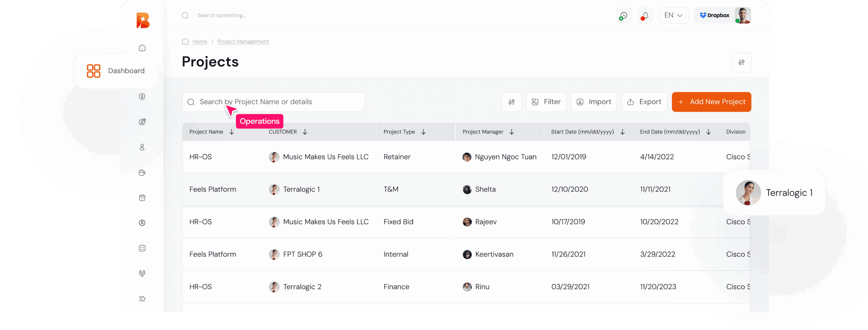Image resolution: width=868 pixels, height=330 pixels.
Task: Click the coffee cup icon in sidebar
Action: (x=142, y=172)
